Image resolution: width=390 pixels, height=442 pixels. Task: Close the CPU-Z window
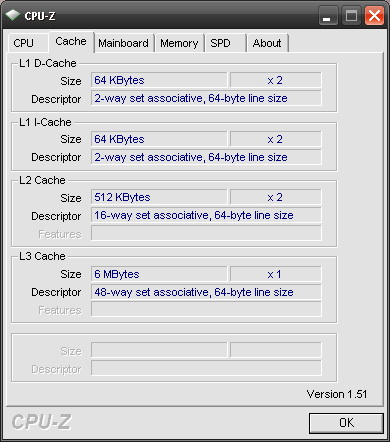(374, 15)
